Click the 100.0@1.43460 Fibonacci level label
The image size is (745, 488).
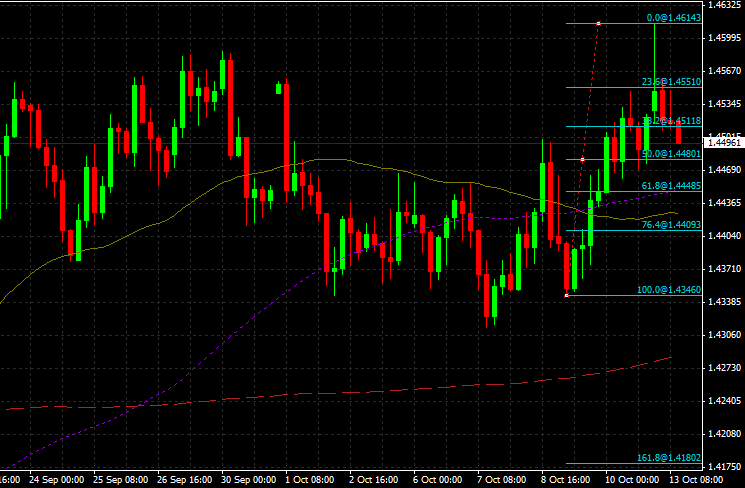pos(668,289)
